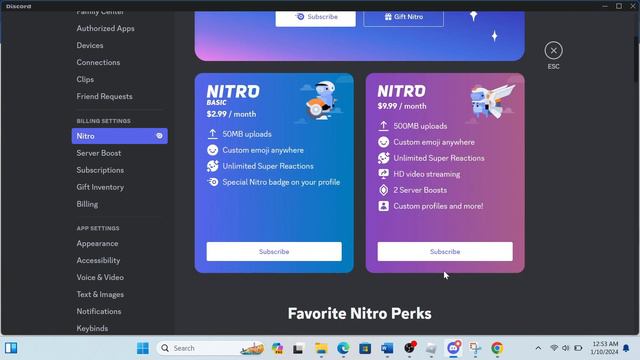Screen dimensions: 640x360
Task: Select Nitro in billing settings
Action: pos(120,136)
